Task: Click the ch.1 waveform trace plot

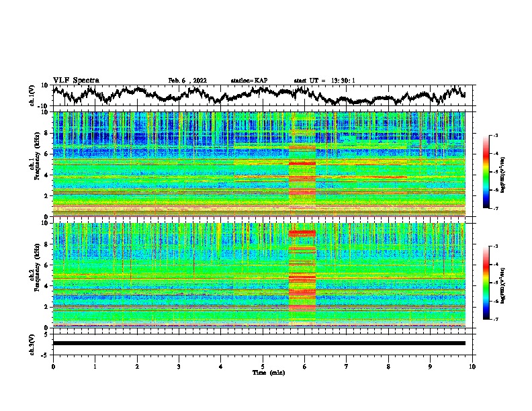Action: point(259,95)
